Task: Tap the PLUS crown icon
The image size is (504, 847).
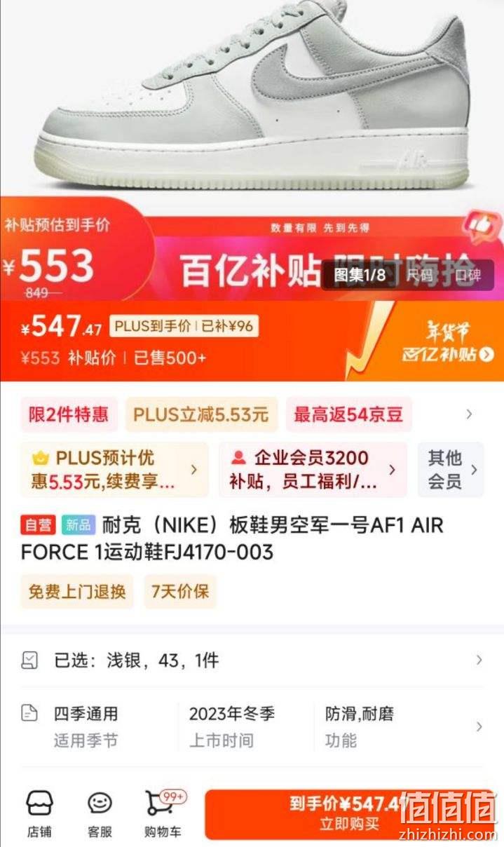Action: tap(41, 458)
